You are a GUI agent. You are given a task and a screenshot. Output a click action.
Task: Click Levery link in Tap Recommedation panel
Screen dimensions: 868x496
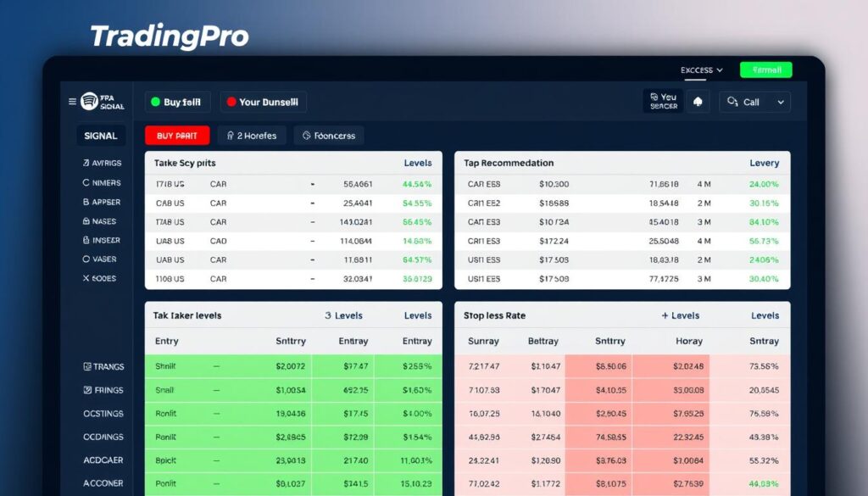[x=764, y=163]
